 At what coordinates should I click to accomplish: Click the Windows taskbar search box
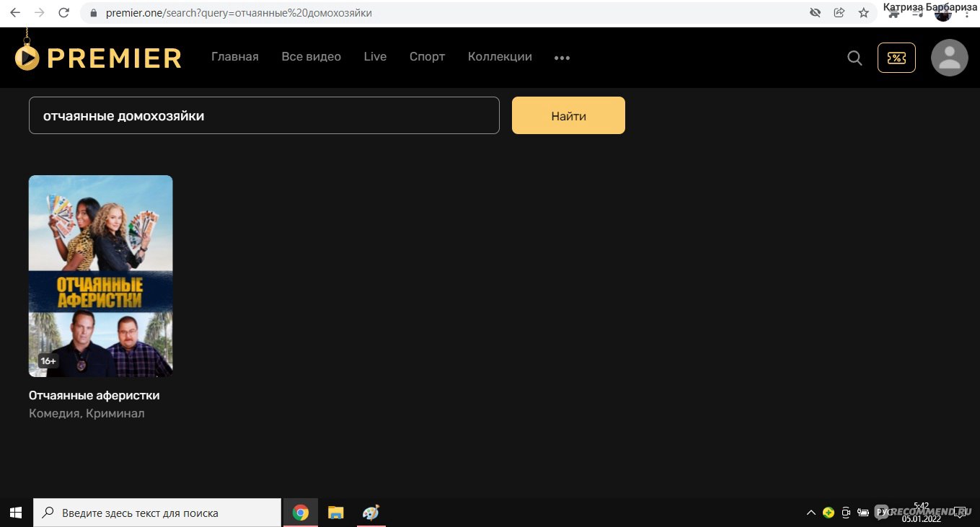coord(157,513)
